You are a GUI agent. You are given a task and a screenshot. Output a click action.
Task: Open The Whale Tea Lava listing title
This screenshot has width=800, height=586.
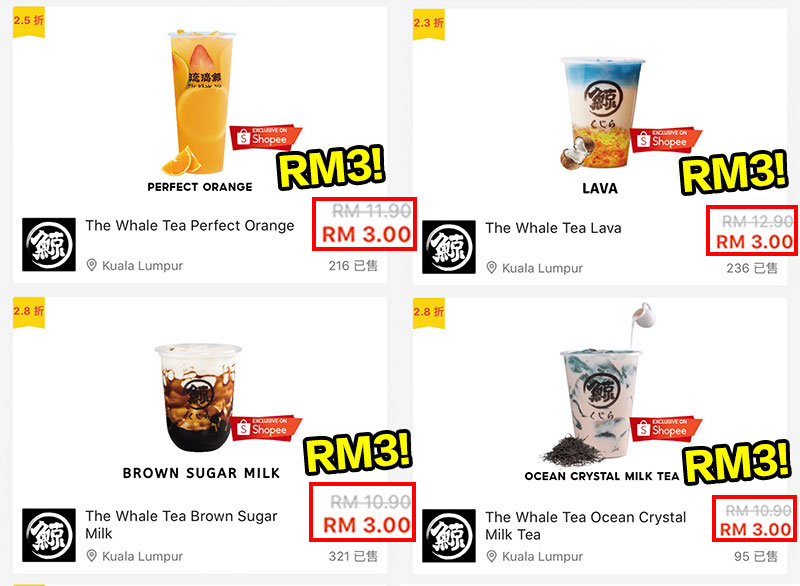click(554, 228)
